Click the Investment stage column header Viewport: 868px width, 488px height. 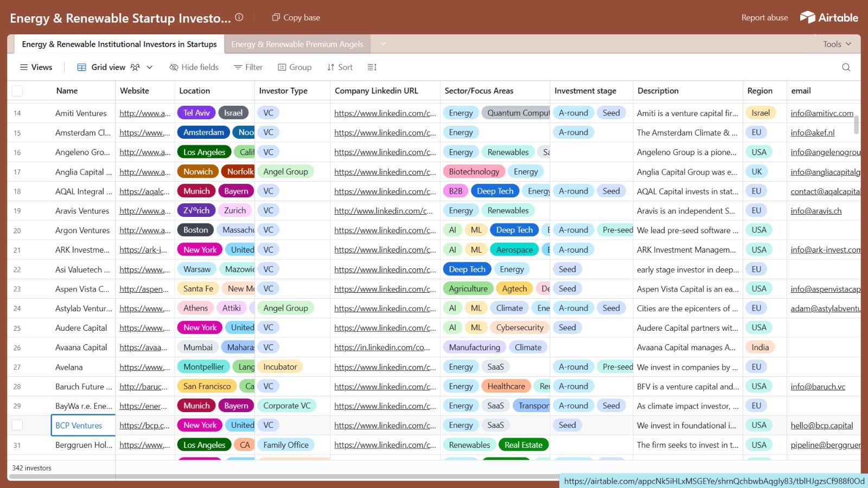click(591, 91)
